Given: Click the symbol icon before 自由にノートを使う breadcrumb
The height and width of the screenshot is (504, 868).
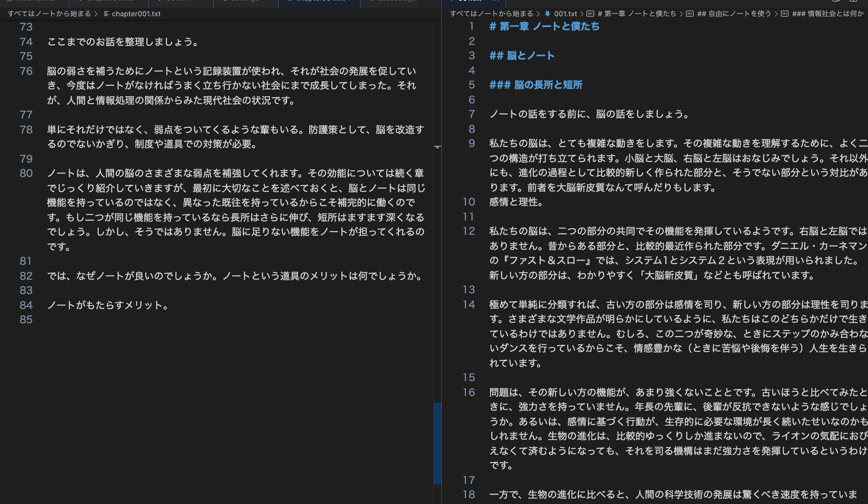Looking at the screenshot, I should 691,14.
